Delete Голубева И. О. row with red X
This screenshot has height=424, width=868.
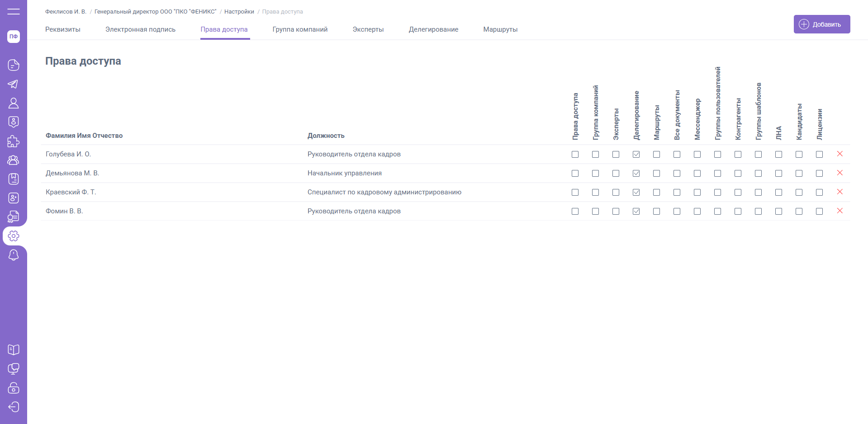tap(840, 154)
